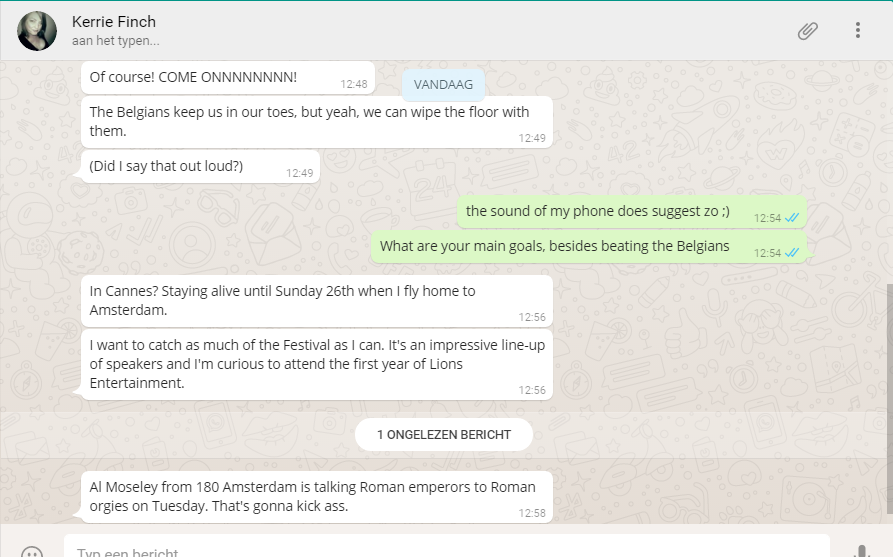Select the sent 'What are your main goals' message
This screenshot has height=557, width=893.
pos(555,246)
